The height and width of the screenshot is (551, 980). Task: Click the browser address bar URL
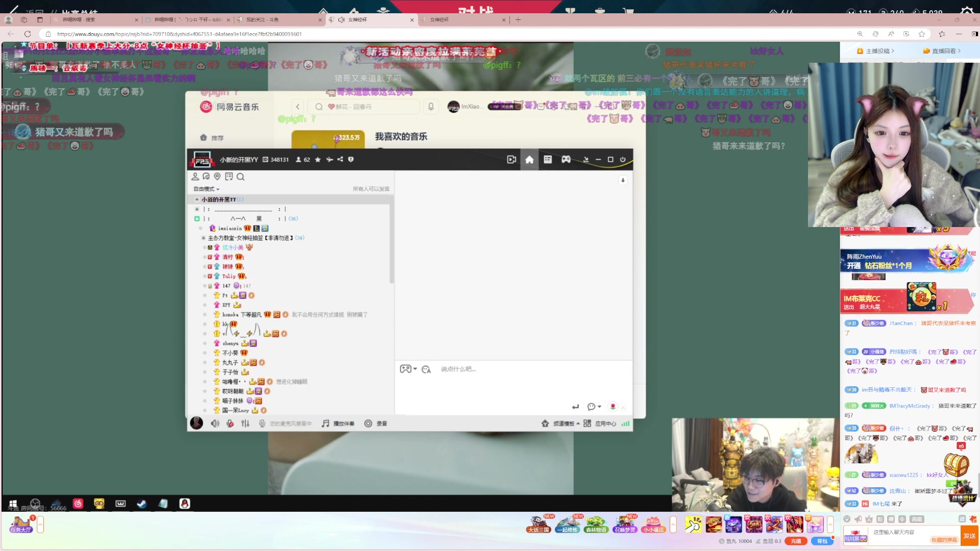(x=179, y=34)
